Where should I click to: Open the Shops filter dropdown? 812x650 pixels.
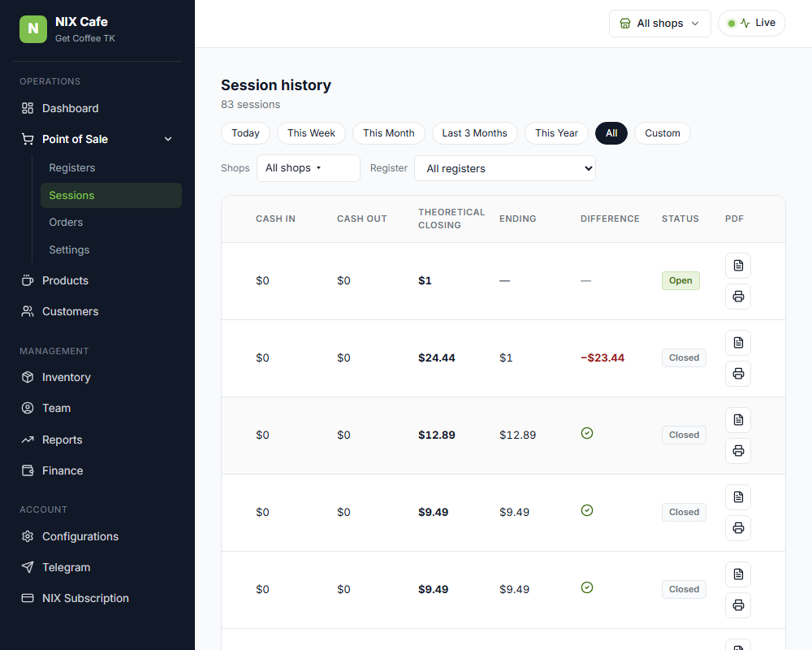(308, 168)
